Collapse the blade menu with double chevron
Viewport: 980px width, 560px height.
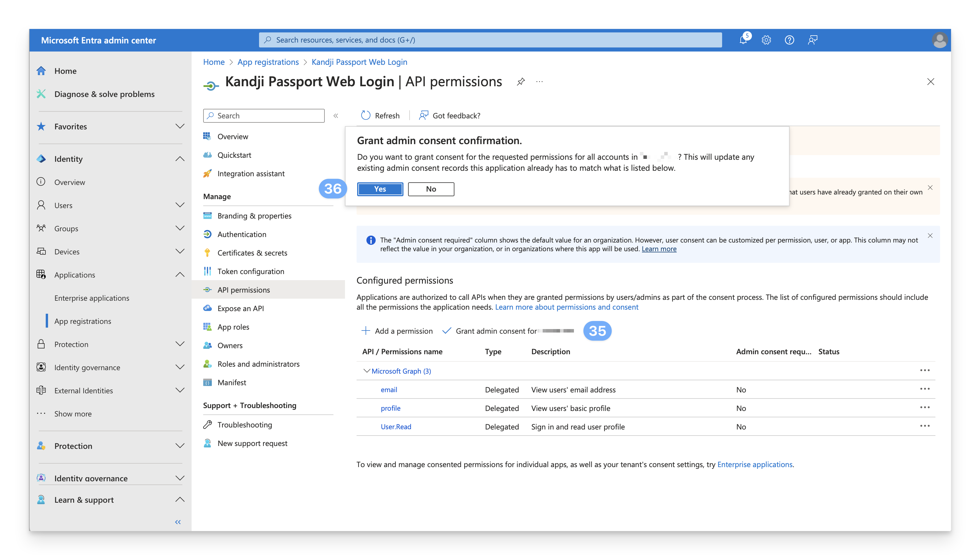pos(336,116)
